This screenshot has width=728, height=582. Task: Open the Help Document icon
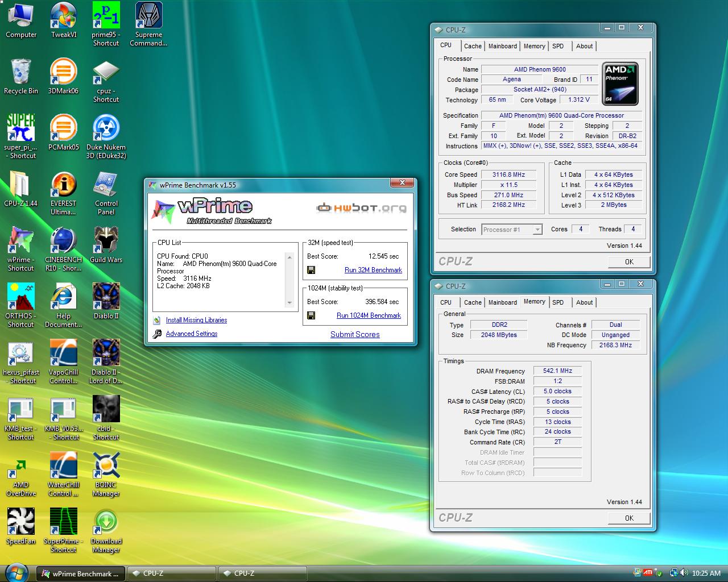click(63, 305)
